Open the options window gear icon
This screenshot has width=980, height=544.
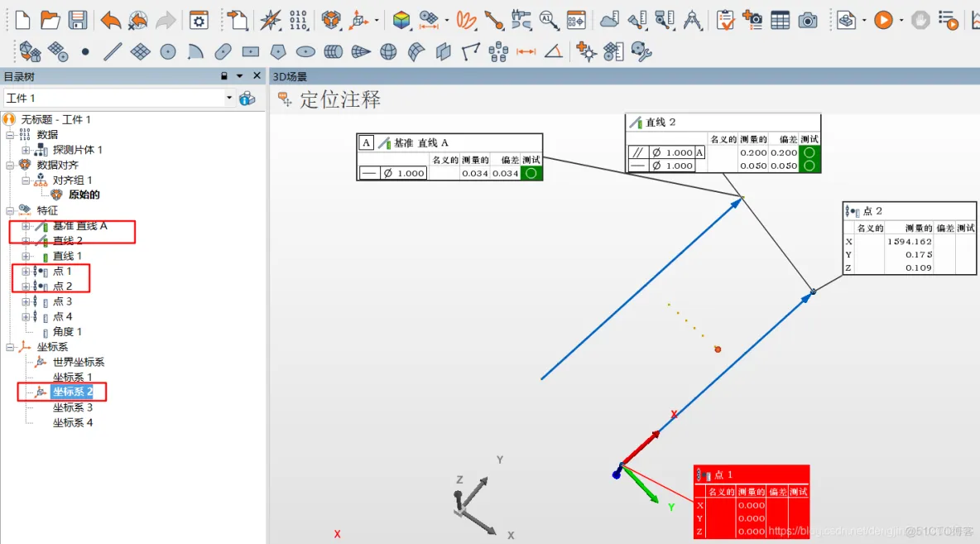[199, 21]
